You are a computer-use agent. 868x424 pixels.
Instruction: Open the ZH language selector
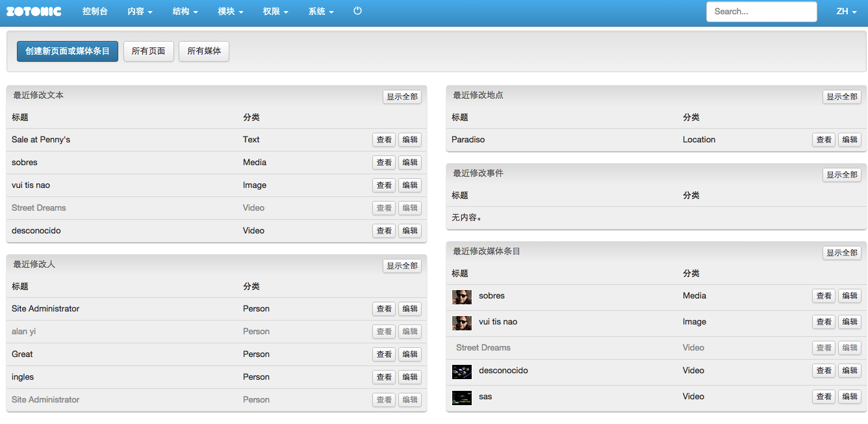point(846,12)
